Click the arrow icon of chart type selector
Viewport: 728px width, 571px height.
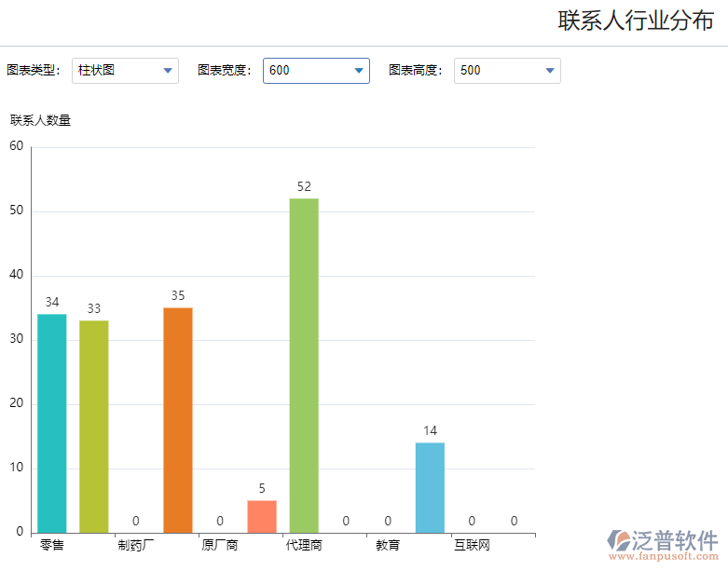168,71
